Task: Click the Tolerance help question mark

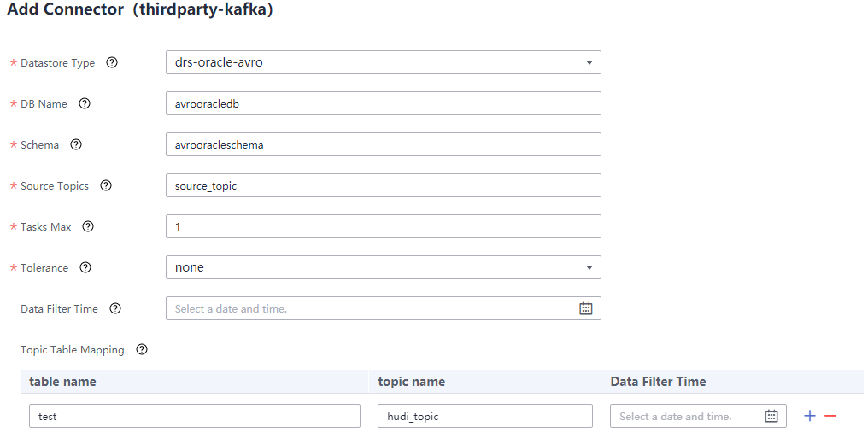Action: point(85,268)
